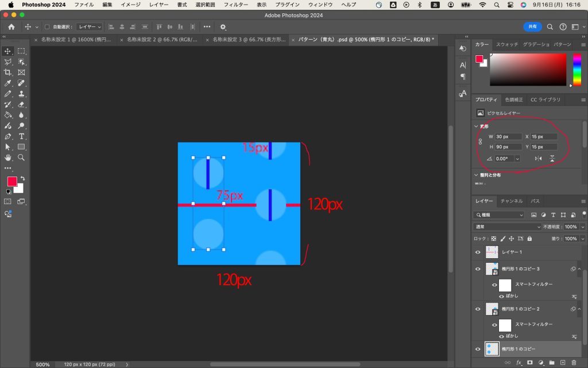Viewport: 588px width, 368px height.
Task: Click the fx layer style icon
Action: 519,363
